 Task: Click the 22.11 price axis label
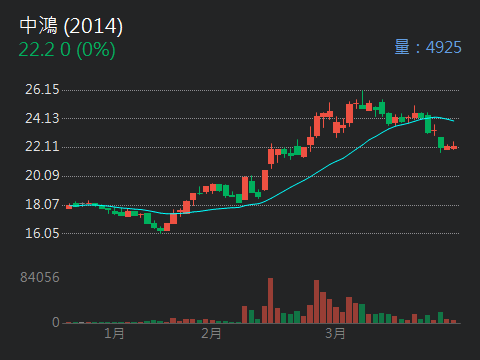(x=42, y=146)
